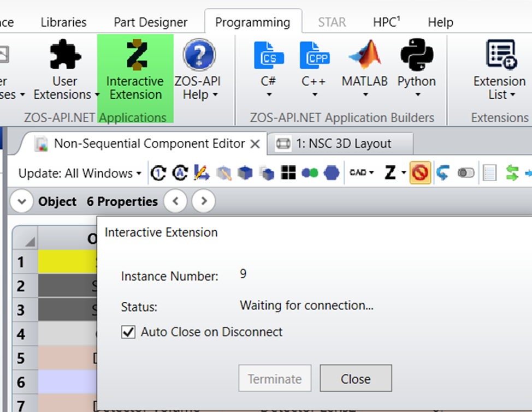Screen dimensions: 532x412
Task: Expand the Object Properties chevron
Action: click(x=22, y=202)
